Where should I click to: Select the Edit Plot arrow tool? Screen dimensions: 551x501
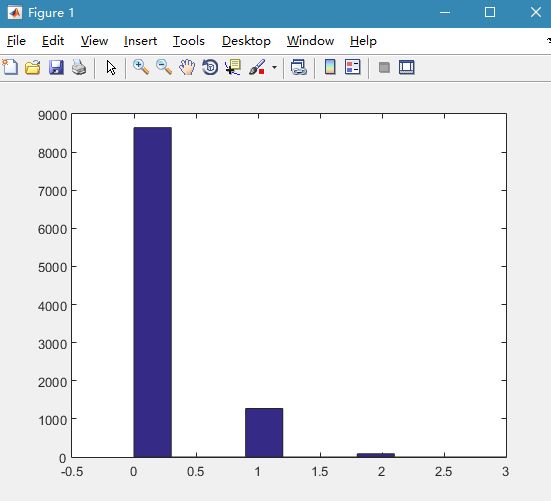click(x=111, y=67)
